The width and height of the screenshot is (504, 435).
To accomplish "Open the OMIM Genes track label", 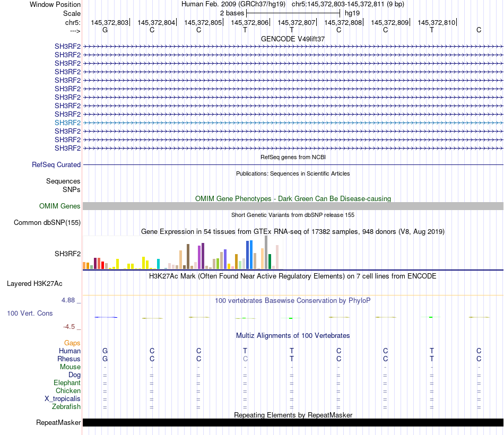I will (x=59, y=206).
